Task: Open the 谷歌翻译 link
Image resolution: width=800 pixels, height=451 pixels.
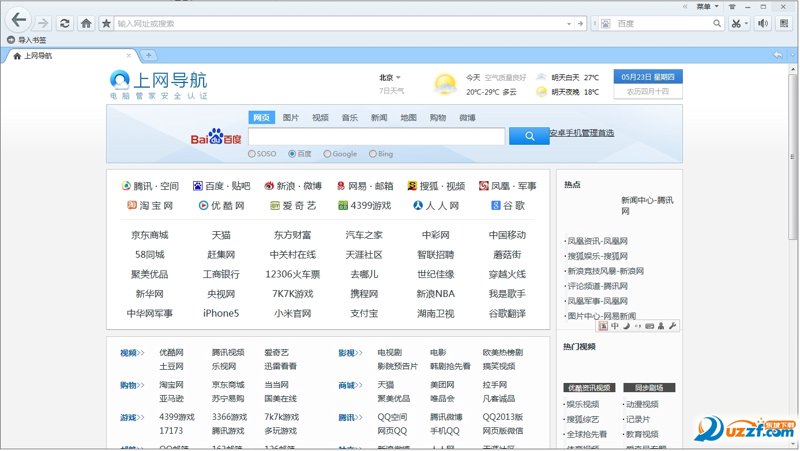Action: (507, 313)
